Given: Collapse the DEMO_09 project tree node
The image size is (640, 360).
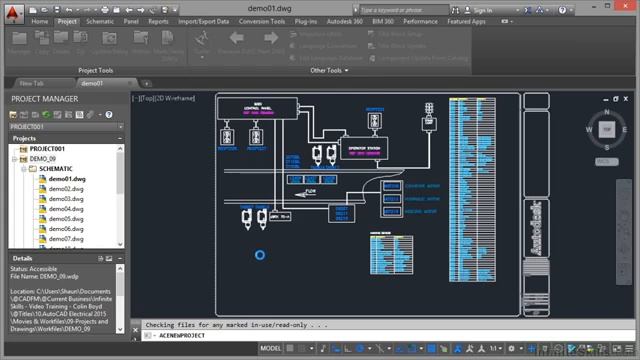Looking at the screenshot, I should click(14, 159).
